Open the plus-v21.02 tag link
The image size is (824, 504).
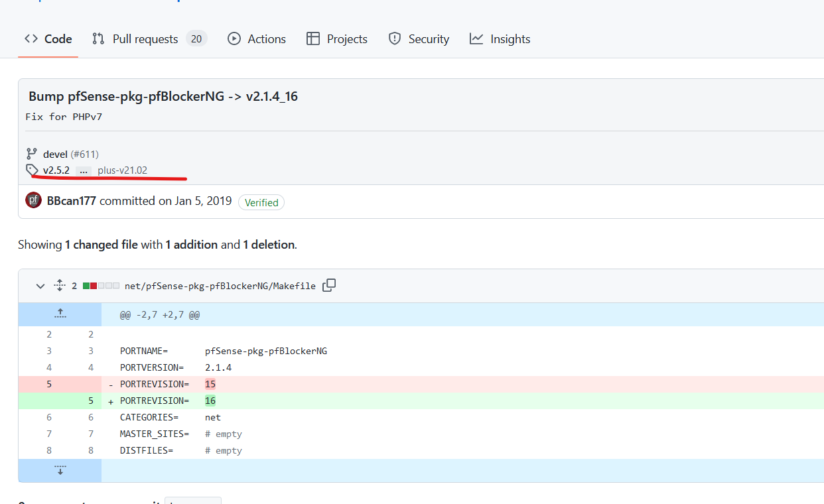123,170
